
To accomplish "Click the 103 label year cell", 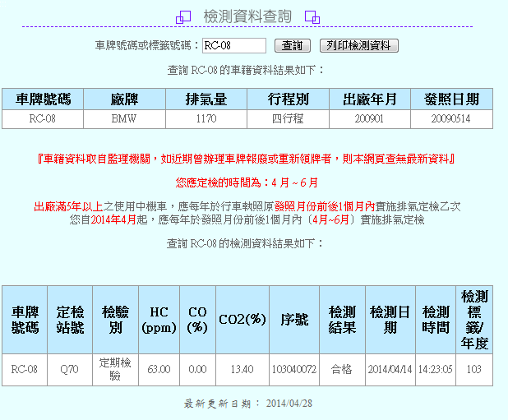I will (x=474, y=370).
